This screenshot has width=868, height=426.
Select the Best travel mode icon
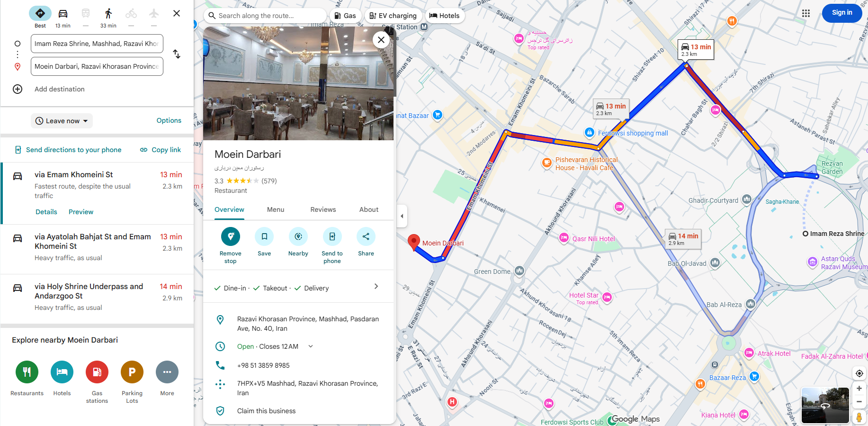(x=40, y=13)
